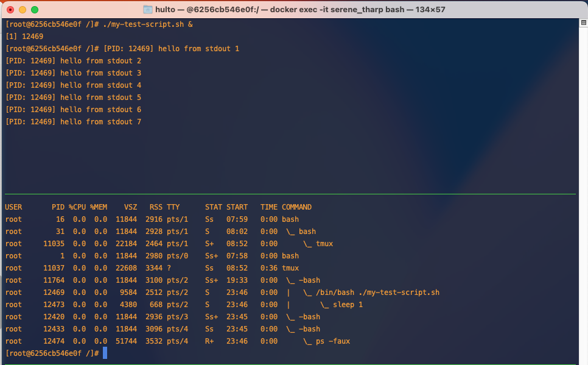Click the '51744' VSZ value
588x365 pixels.
point(127,341)
